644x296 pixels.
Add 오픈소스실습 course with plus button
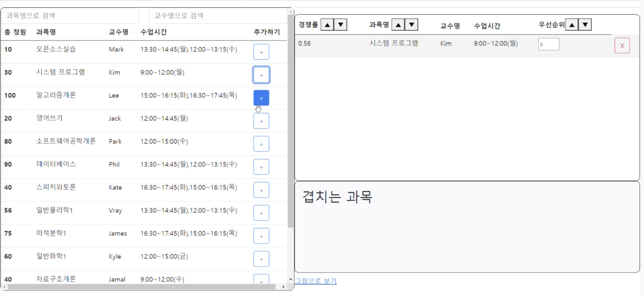(x=261, y=52)
